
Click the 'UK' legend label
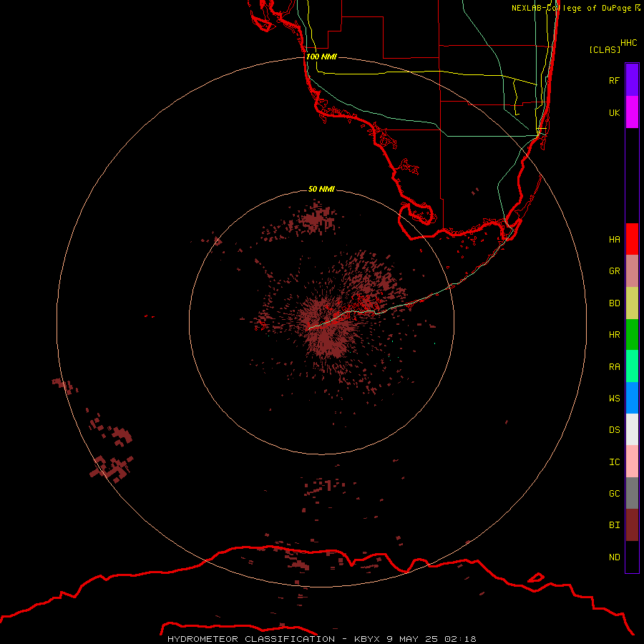pos(614,112)
